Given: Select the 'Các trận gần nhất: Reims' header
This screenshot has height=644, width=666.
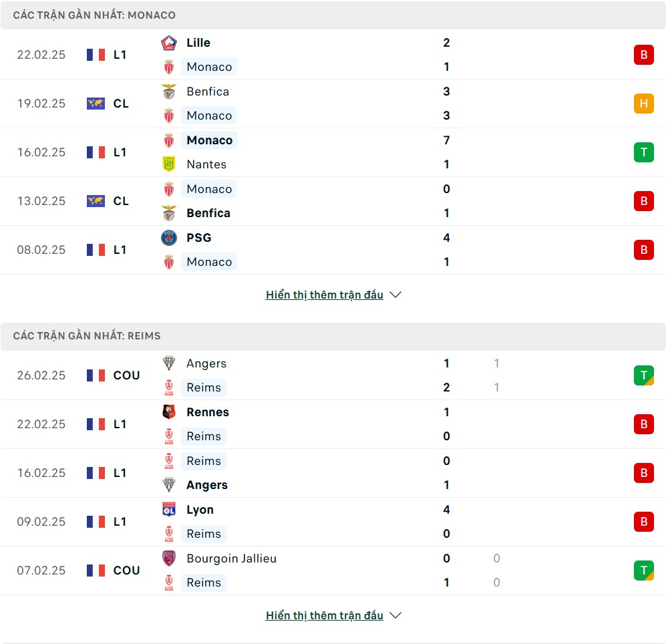Looking at the screenshot, I should point(87,336).
